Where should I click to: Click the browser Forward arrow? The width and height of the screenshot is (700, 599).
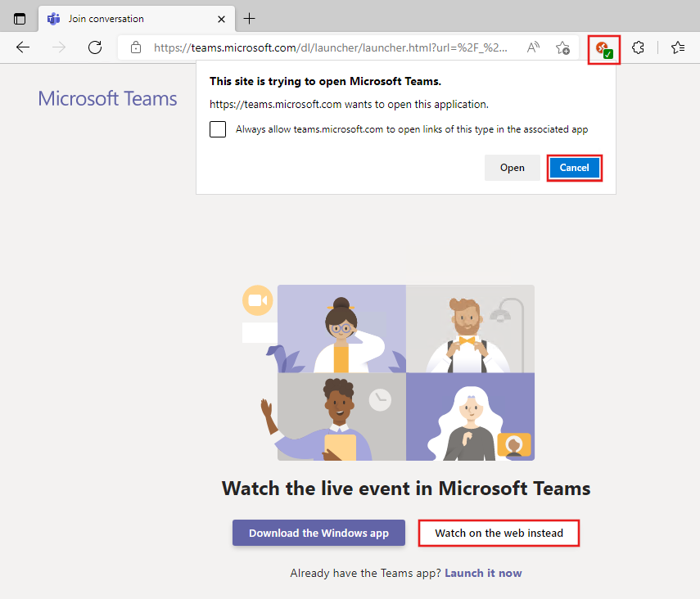tap(59, 47)
